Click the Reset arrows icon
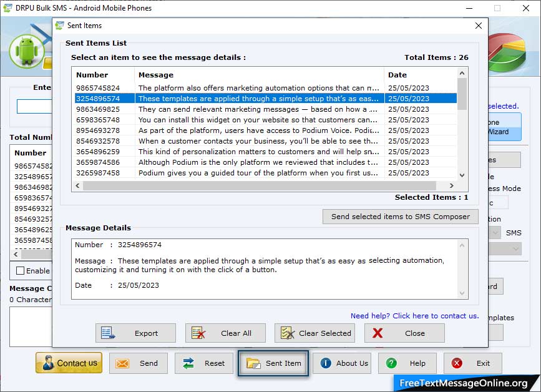The width and height of the screenshot is (541, 392). point(188,363)
